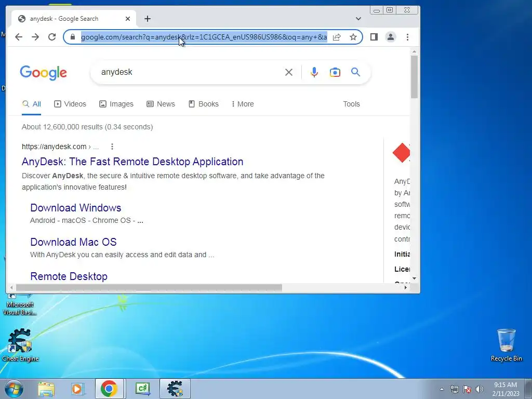532x399 pixels.
Task: Close the anydesk Google Search tab
Action: click(128, 19)
